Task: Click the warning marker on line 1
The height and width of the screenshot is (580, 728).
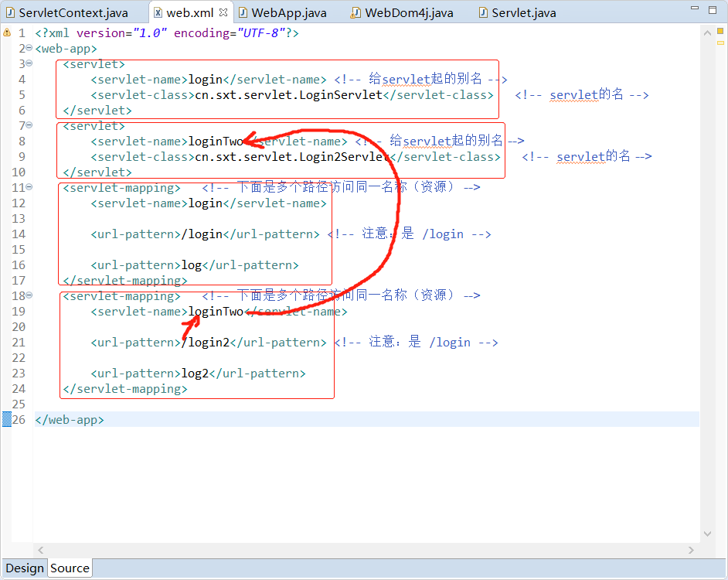Action: (6, 32)
